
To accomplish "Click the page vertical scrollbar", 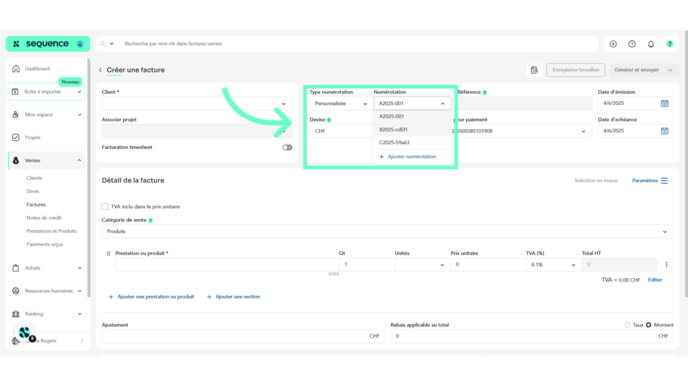I will point(686,165).
